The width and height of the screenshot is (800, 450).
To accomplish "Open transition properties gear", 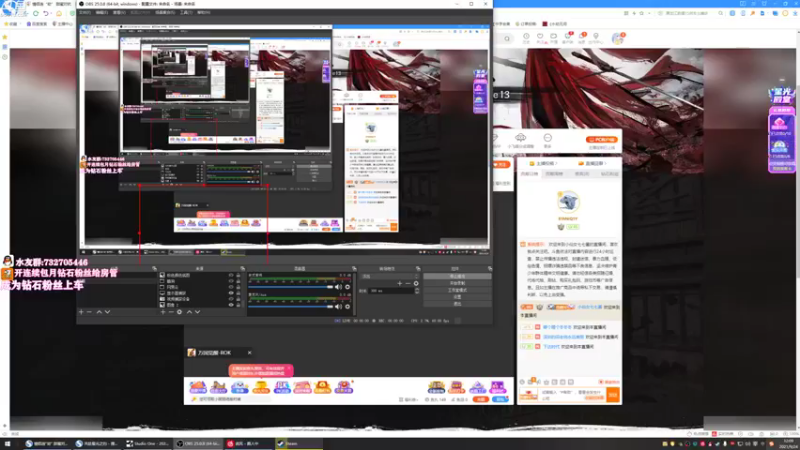I will point(416,283).
